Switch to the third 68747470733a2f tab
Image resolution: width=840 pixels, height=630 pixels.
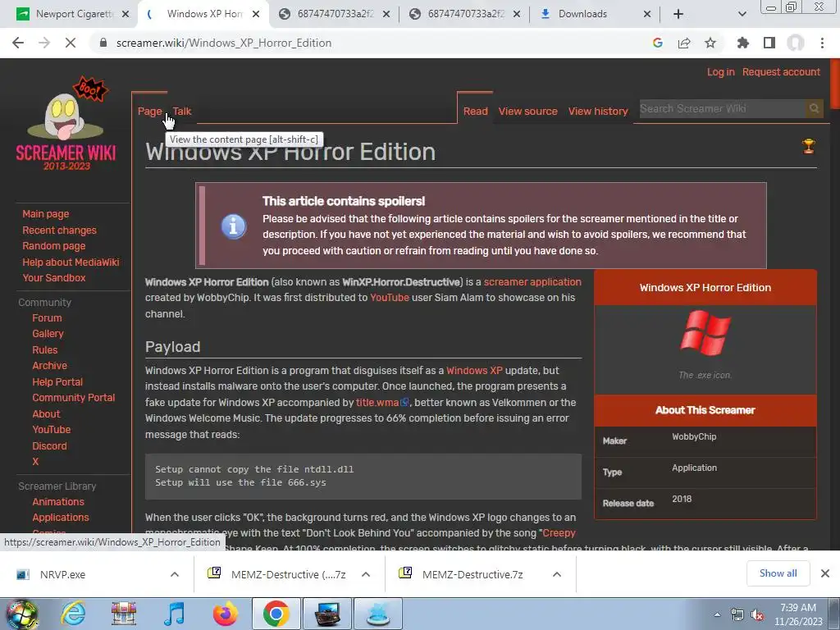(x=336, y=14)
